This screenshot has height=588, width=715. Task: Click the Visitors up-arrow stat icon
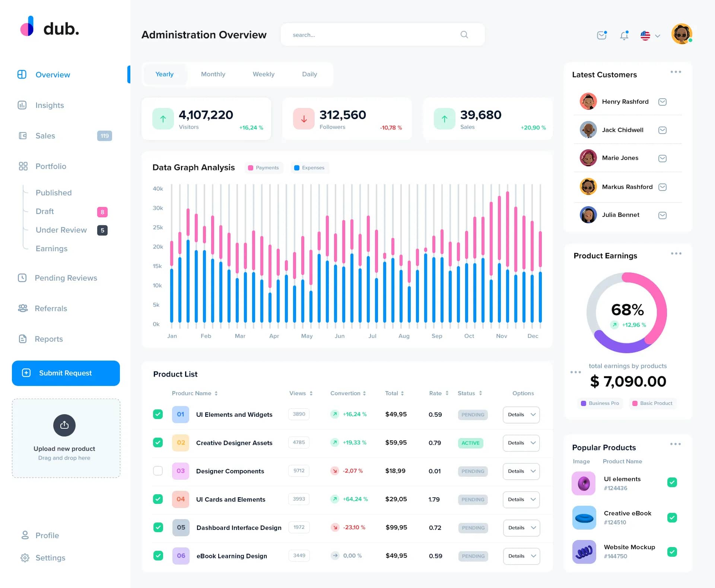[163, 119]
